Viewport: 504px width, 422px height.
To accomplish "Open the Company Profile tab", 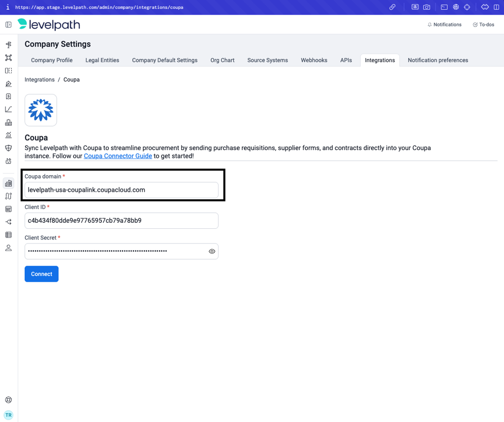I will [52, 60].
